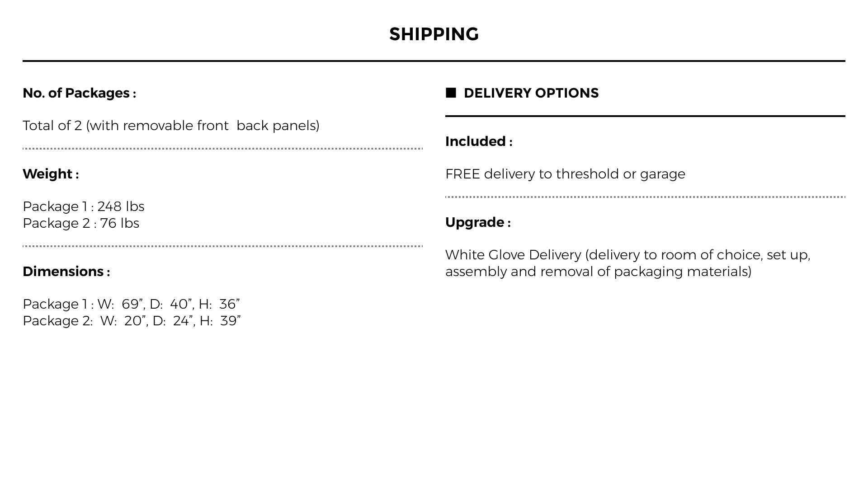
Task: Click the DELIVERY OPTIONS heading text
Action: pyautogui.click(x=531, y=93)
